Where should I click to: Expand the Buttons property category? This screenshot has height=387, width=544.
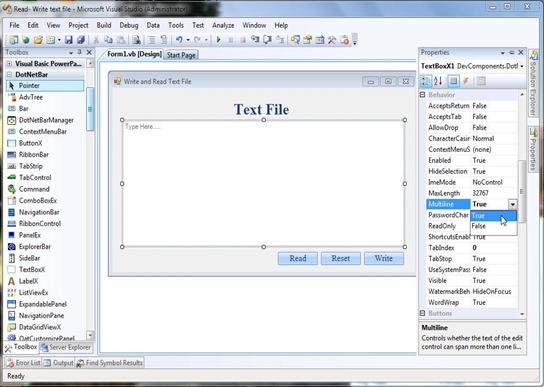point(423,313)
